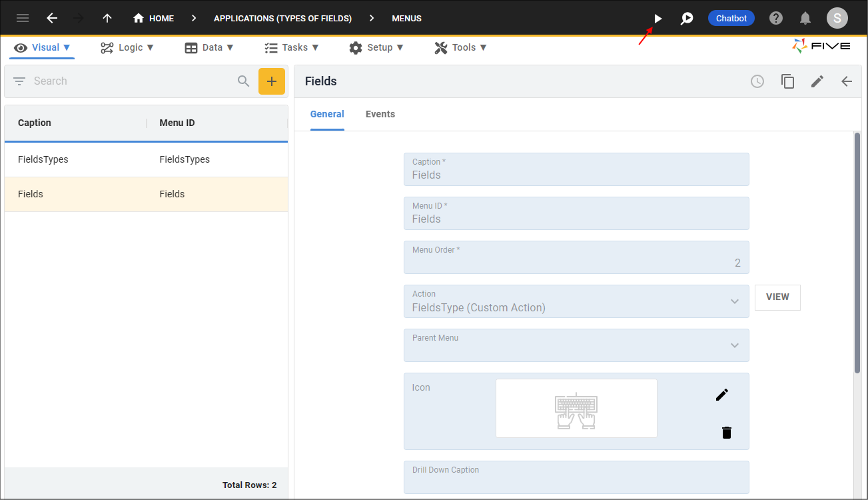The height and width of the screenshot is (500, 868).
Task: Open the Chatbot
Action: (731, 18)
